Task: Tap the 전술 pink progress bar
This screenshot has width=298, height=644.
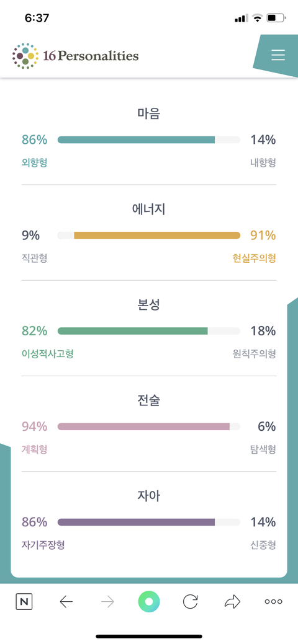Action: tap(149, 426)
